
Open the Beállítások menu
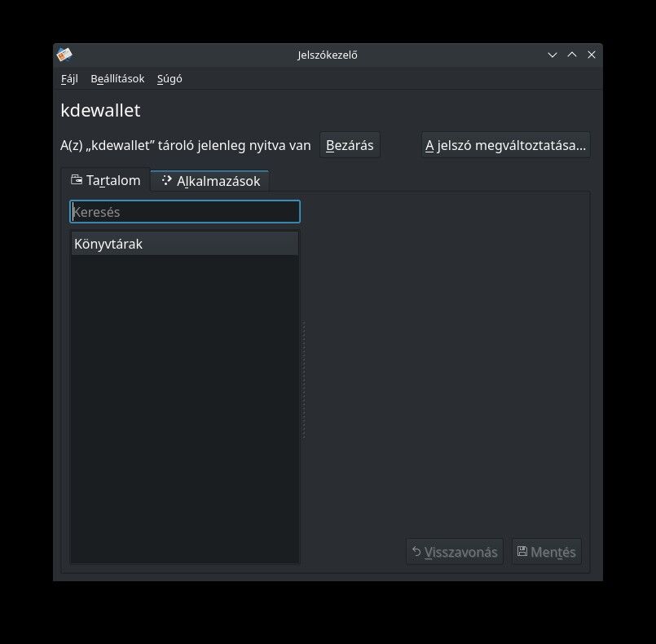[117, 79]
